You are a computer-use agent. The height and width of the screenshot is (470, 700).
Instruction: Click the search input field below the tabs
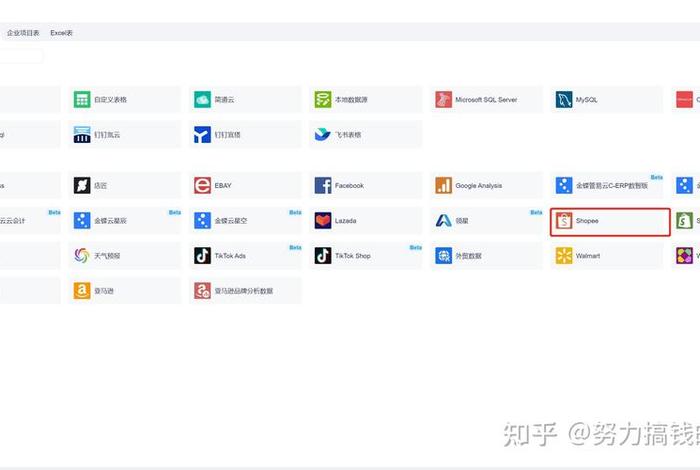[x=21, y=56]
